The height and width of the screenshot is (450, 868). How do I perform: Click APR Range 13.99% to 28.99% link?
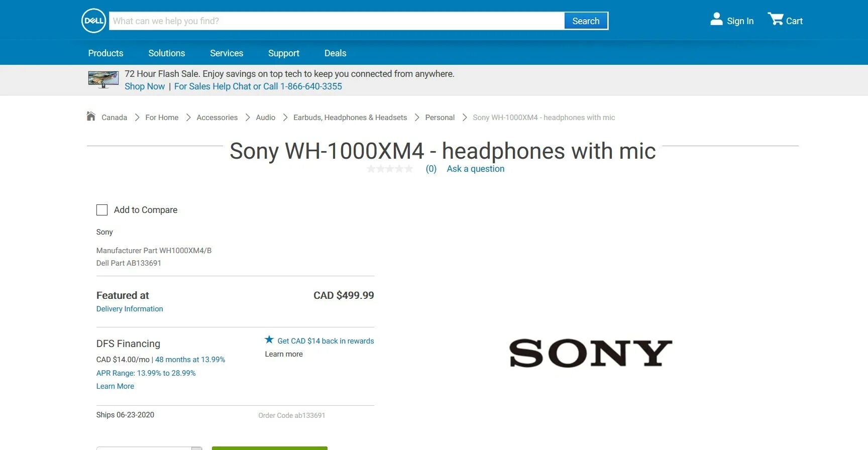pos(146,373)
